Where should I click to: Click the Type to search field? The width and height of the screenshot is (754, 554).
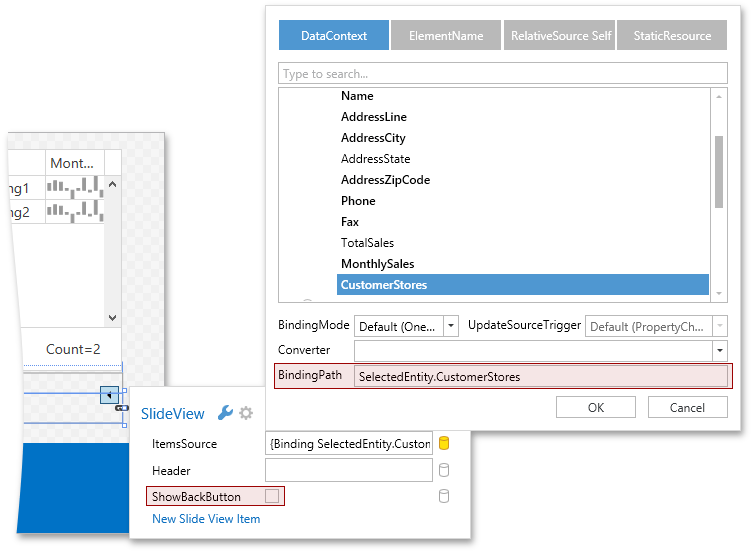tap(503, 74)
